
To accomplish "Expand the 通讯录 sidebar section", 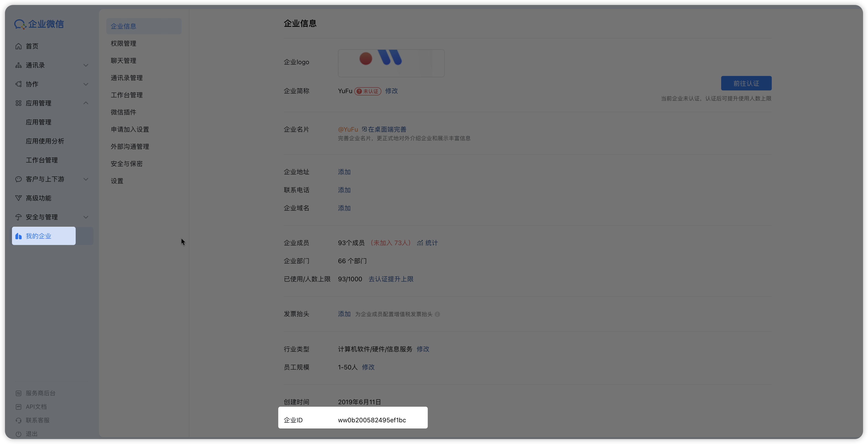I will click(x=86, y=65).
